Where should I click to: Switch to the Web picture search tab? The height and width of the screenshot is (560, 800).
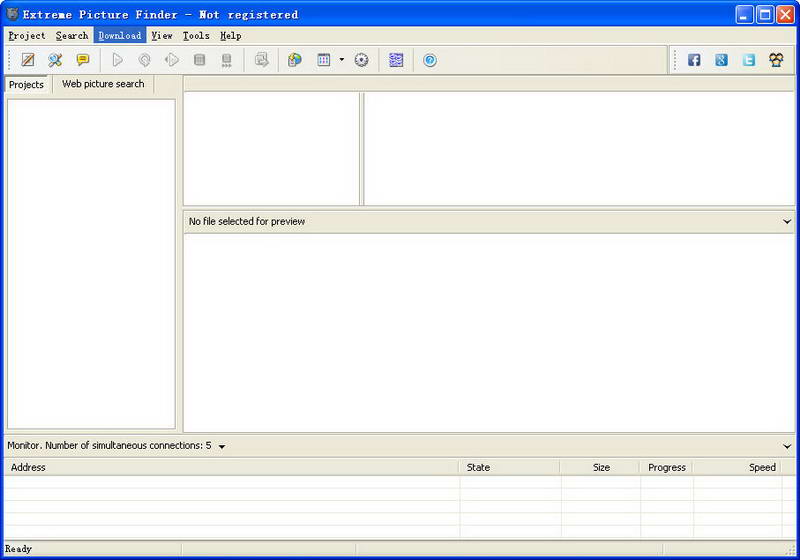click(103, 84)
